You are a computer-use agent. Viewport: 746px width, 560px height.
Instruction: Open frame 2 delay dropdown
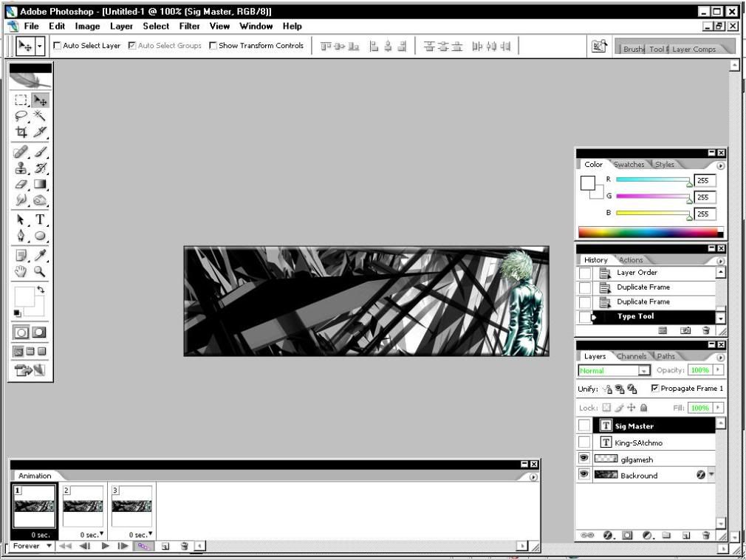tap(101, 534)
